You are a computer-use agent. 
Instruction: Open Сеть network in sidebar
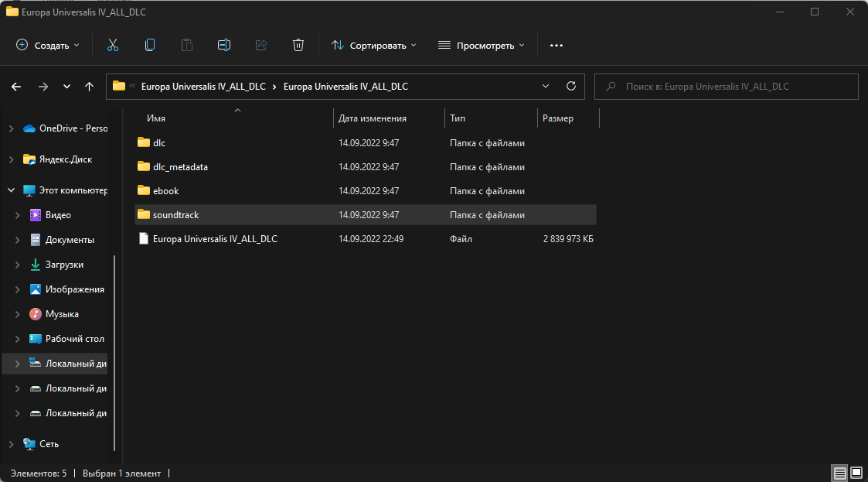49,444
